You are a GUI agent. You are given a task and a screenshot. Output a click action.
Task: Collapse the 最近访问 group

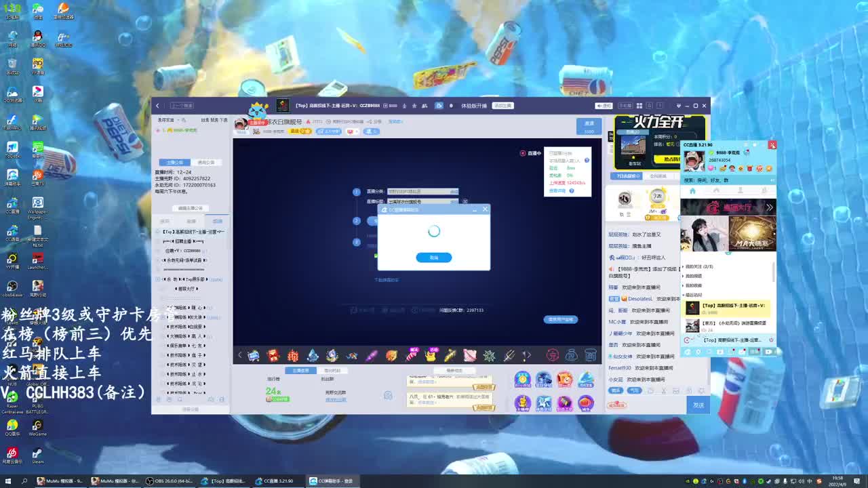(693, 295)
